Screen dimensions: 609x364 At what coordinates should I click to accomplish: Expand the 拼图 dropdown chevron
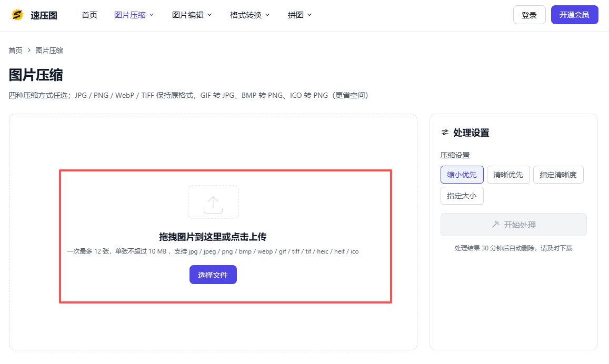pos(310,15)
